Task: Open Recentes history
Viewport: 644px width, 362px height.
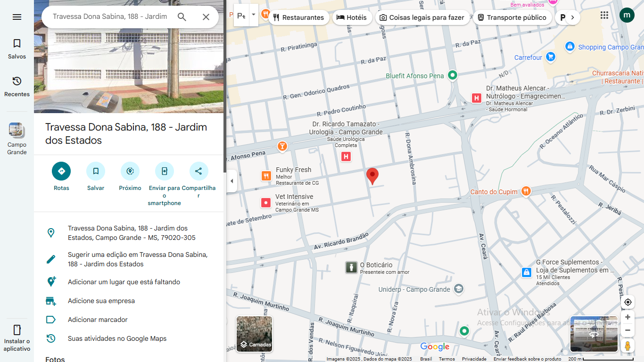Action: click(17, 86)
